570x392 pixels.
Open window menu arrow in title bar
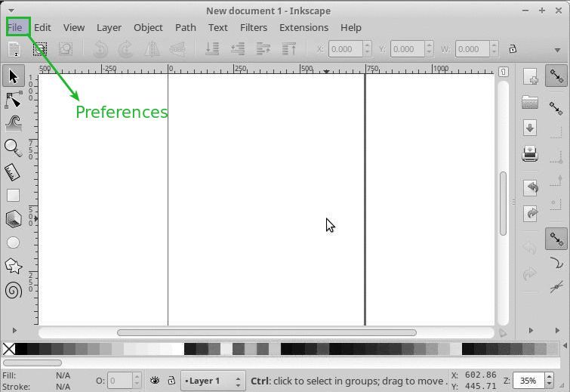tap(11, 10)
